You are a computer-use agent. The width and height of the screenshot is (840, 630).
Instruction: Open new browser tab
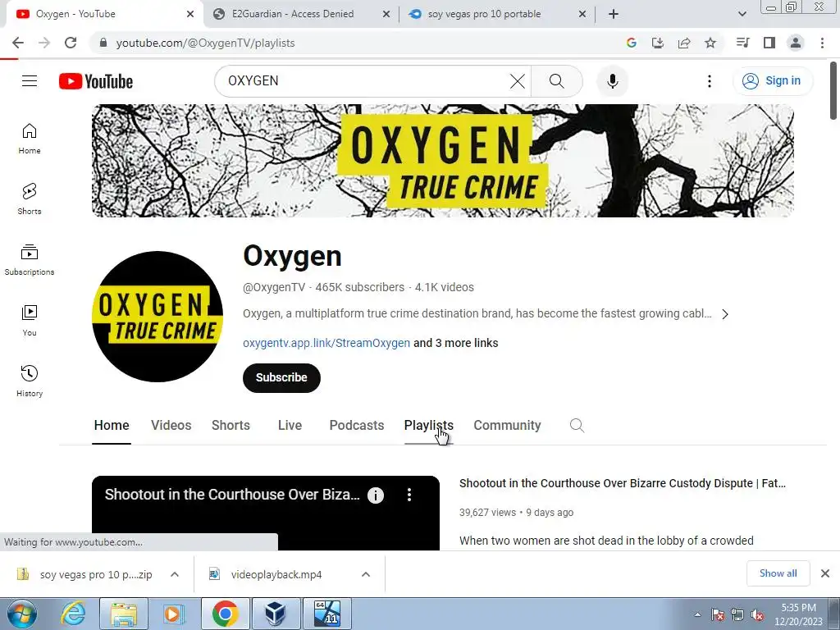tap(614, 14)
